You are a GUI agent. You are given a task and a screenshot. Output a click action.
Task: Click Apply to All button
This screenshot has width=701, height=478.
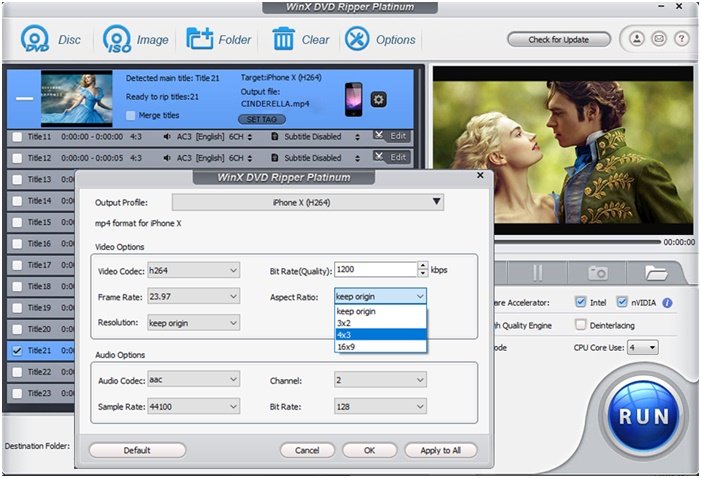pos(441,450)
